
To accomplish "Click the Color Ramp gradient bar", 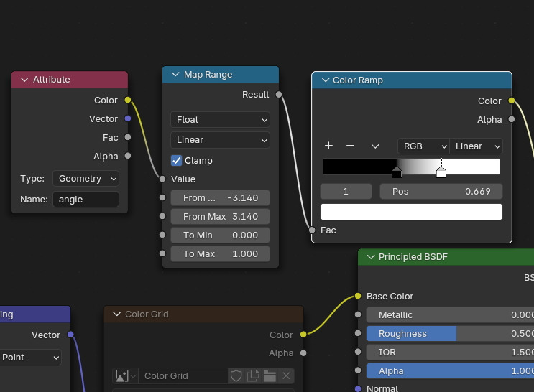I will (x=411, y=167).
